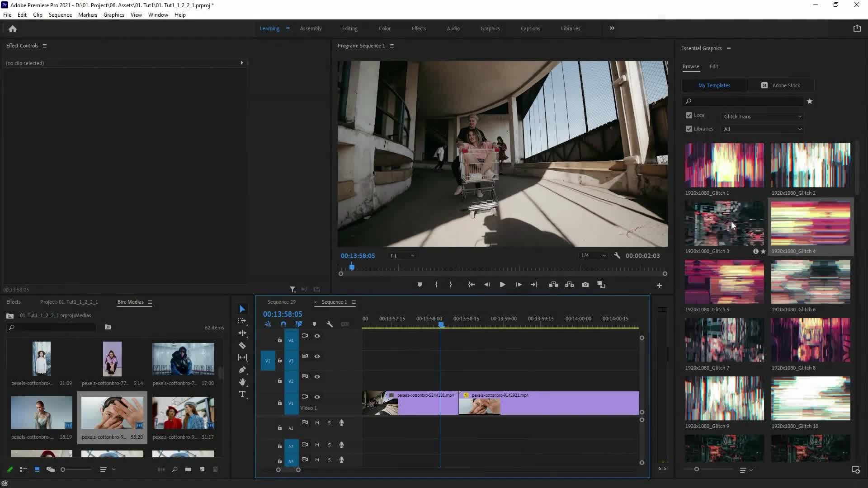The image size is (868, 488).
Task: Open Essential Graphics panel menu
Action: [728, 48]
